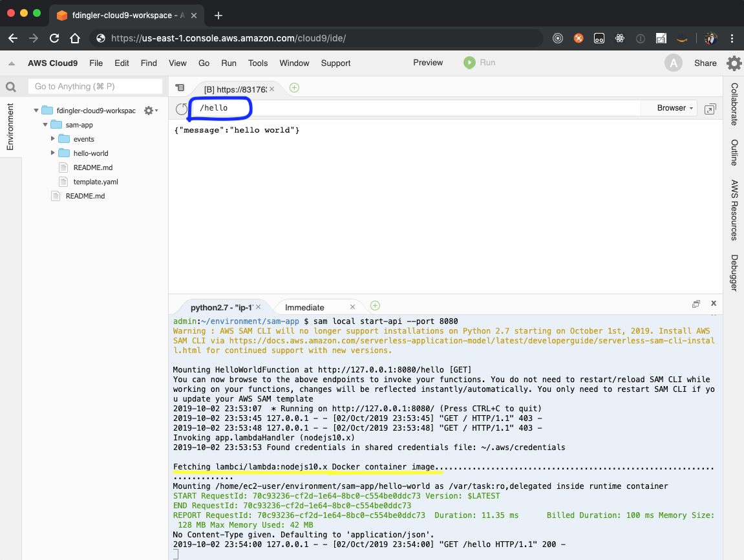Screen dimensions: 744x560
Task: Open the Environment side panel
Action: click(x=10, y=127)
